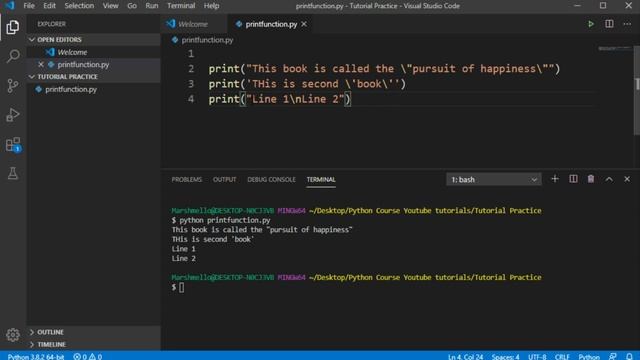
Task: Click the Explorer panel title
Action: pyautogui.click(x=51, y=24)
